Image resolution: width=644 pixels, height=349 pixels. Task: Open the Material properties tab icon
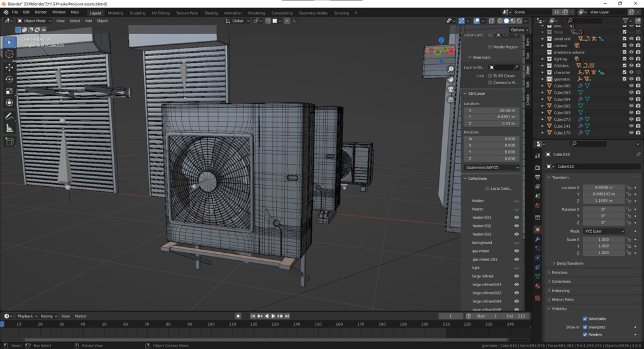point(538,286)
